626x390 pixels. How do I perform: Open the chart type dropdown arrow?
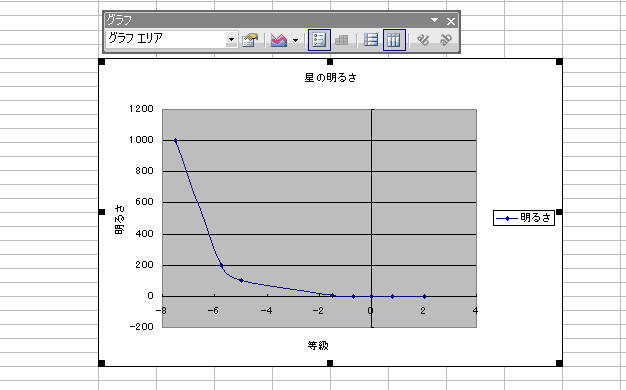(295, 40)
